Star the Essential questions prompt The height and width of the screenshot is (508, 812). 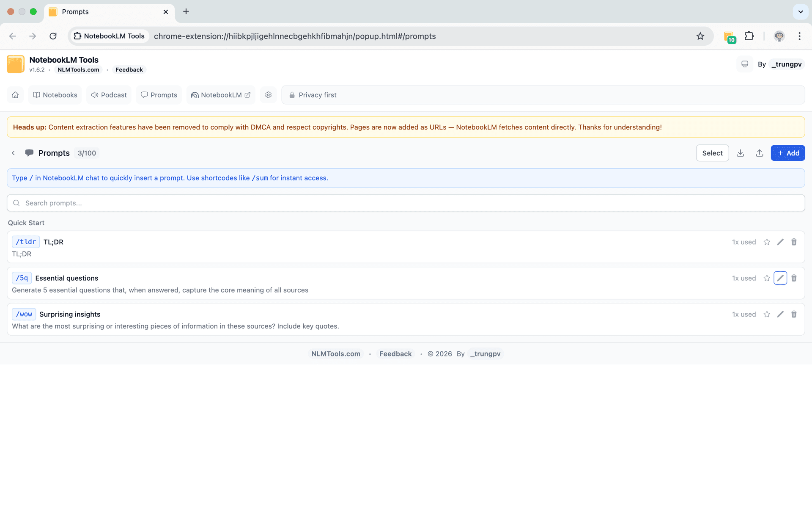tap(767, 278)
